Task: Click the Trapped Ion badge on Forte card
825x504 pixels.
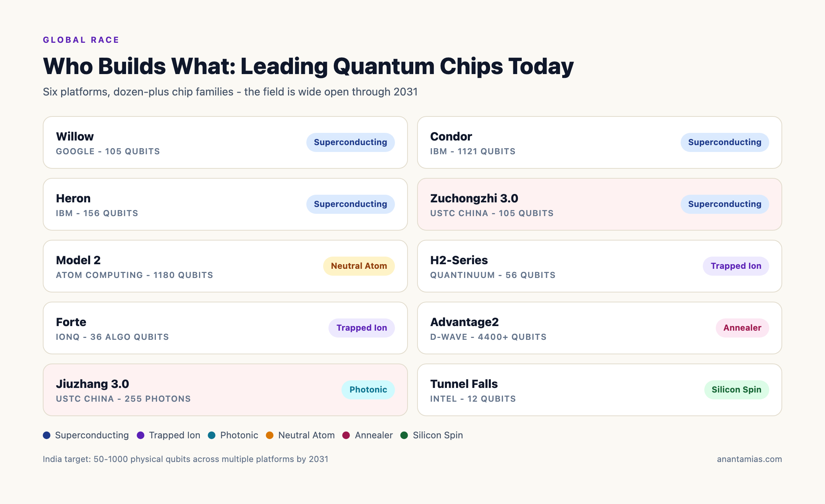Action: tap(361, 328)
